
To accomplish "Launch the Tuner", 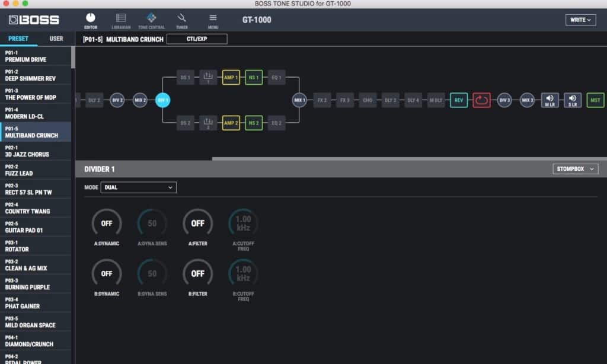I will 181,21.
